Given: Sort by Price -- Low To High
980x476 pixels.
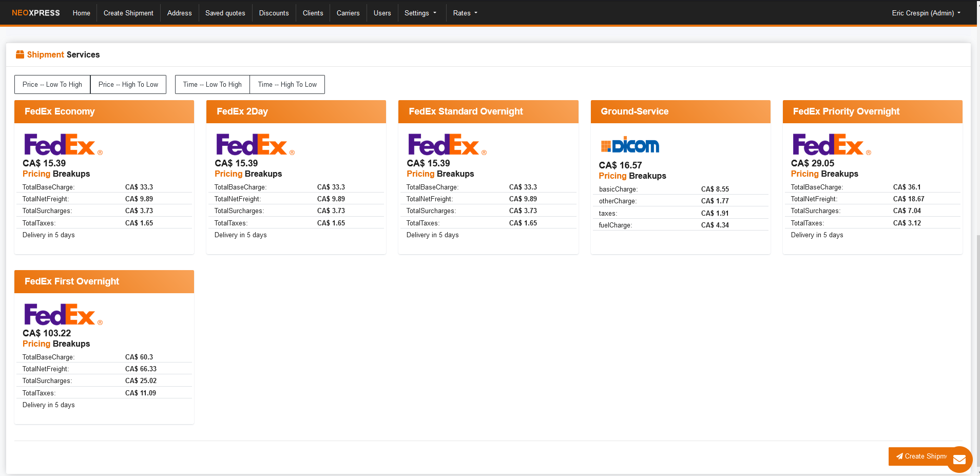Looking at the screenshot, I should 52,84.
